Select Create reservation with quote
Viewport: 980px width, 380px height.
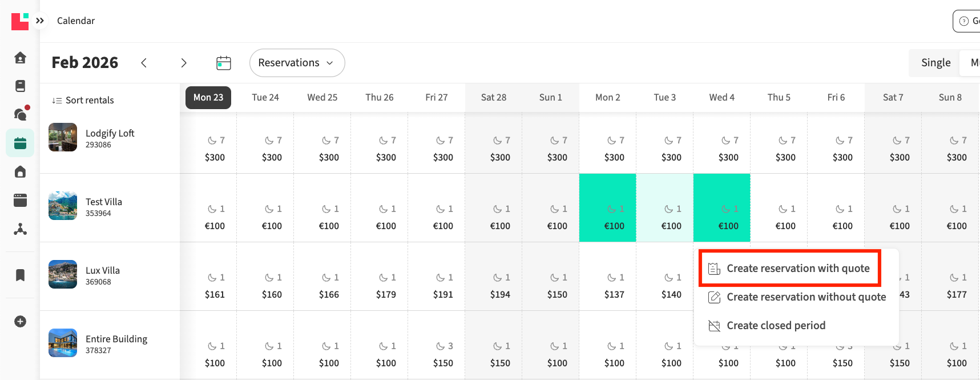point(797,269)
